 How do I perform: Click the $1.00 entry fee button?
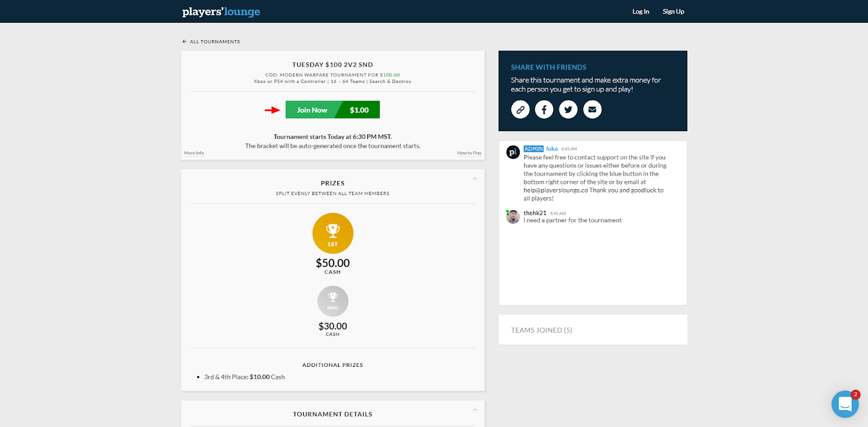click(x=359, y=109)
